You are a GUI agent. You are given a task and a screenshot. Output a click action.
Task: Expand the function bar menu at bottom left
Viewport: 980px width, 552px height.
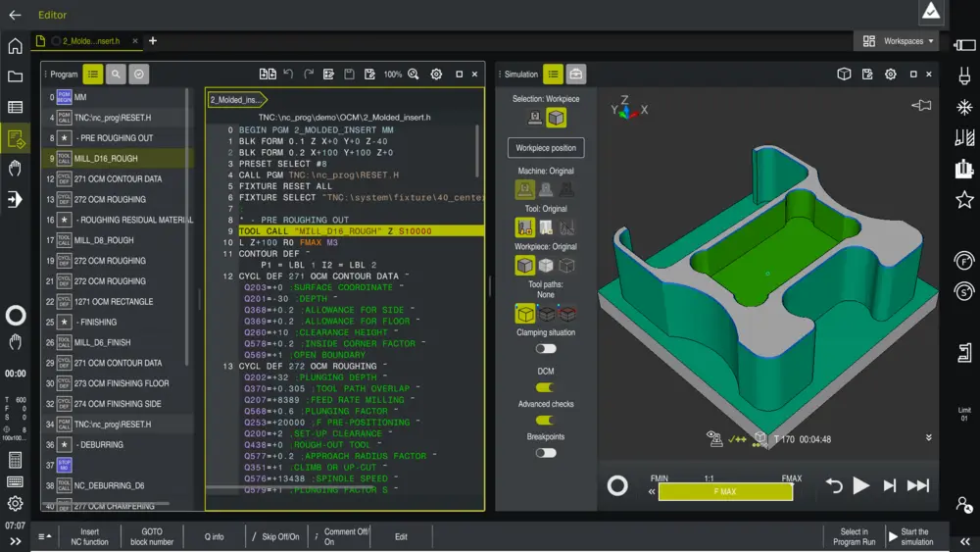pyautogui.click(x=44, y=536)
